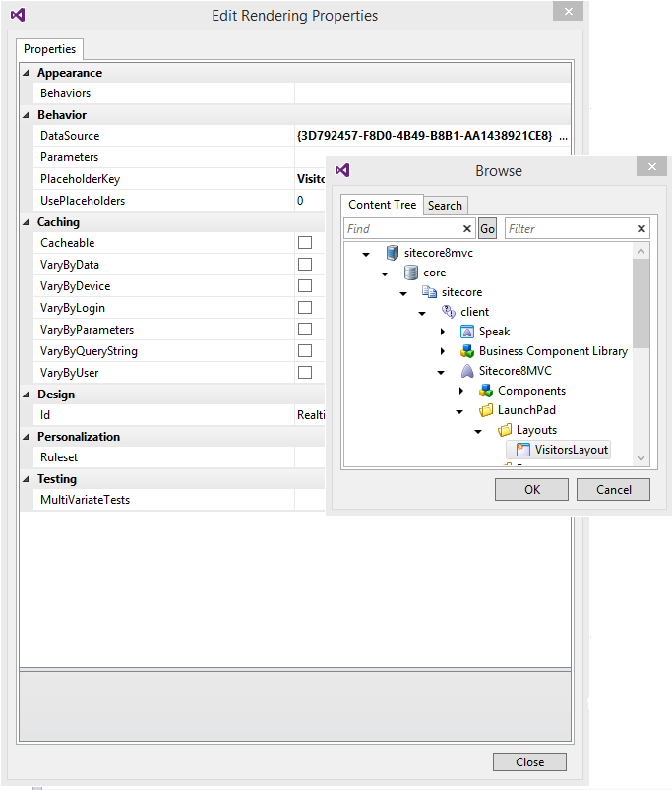The width and height of the screenshot is (672, 790).
Task: Click the Go button beside Find
Action: point(487,229)
